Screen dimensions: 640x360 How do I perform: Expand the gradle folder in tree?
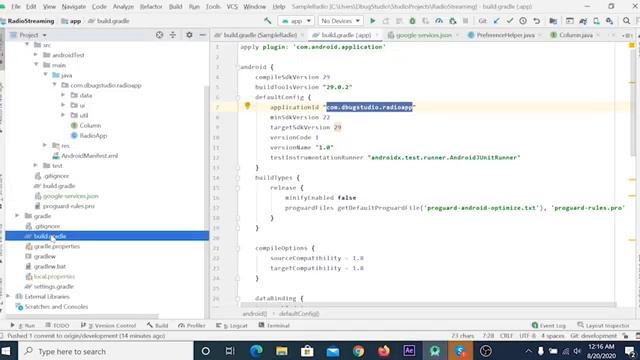coord(18,216)
